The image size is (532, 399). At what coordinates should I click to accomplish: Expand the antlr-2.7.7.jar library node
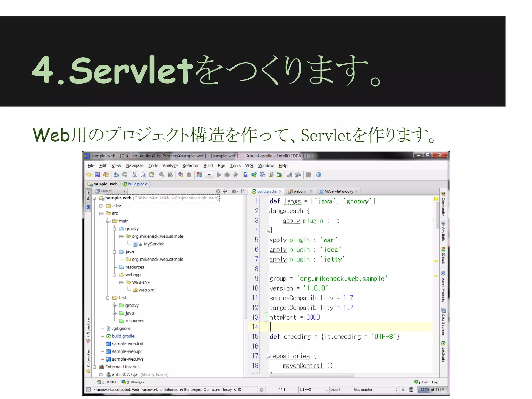pyautogui.click(x=101, y=375)
